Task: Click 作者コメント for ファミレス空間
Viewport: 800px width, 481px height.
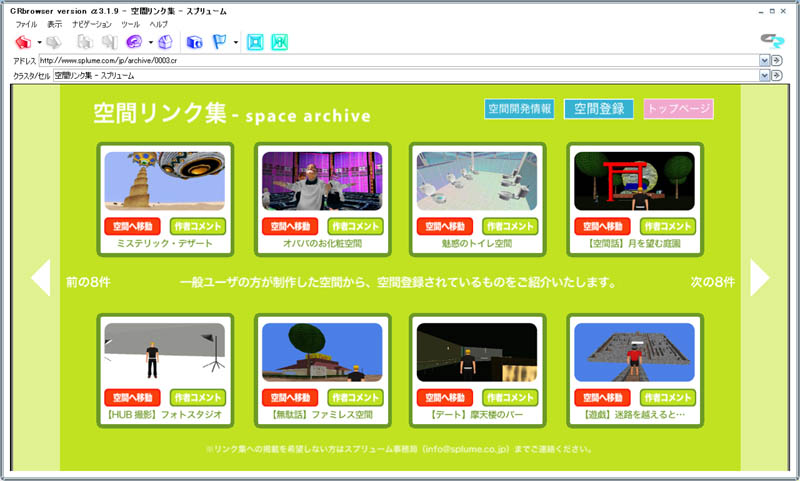Action: (356, 398)
